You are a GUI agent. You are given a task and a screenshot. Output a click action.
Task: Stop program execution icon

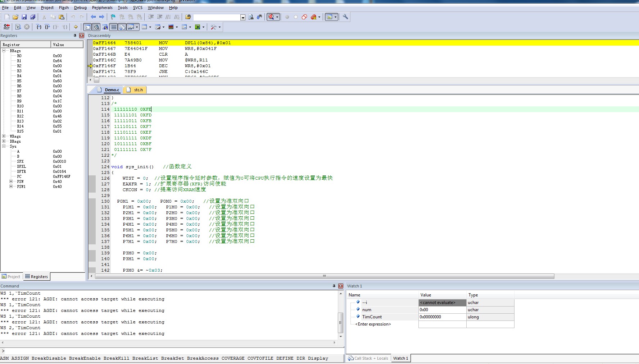(27, 27)
